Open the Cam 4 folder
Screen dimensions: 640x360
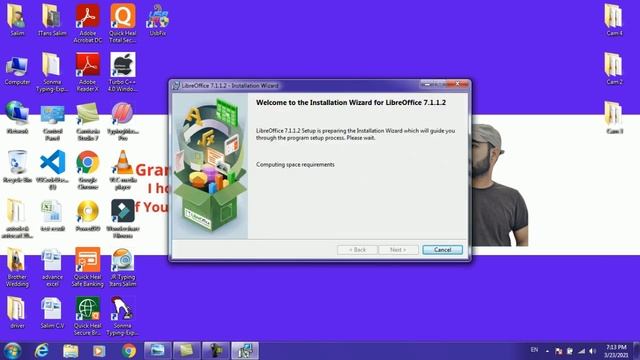[x=614, y=20]
